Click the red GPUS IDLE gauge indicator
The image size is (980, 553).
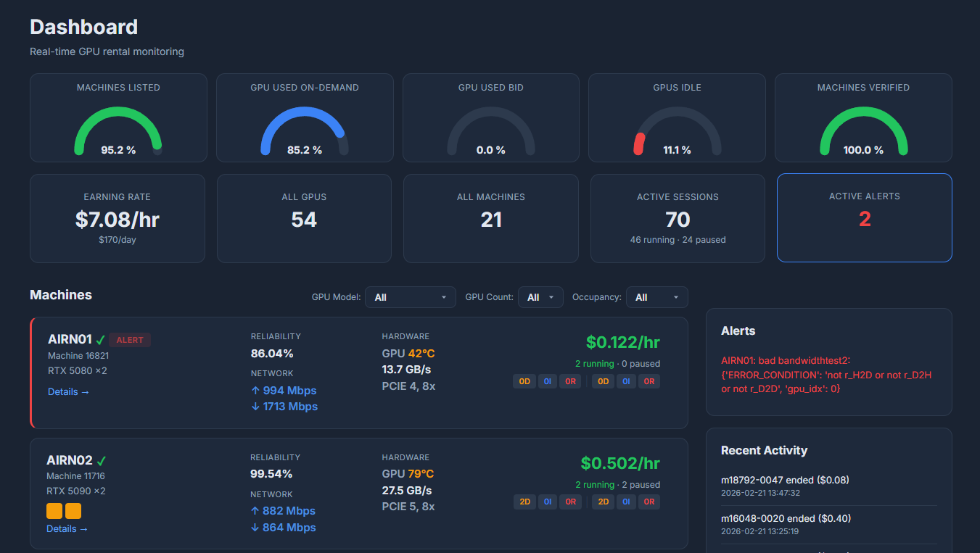(x=639, y=143)
